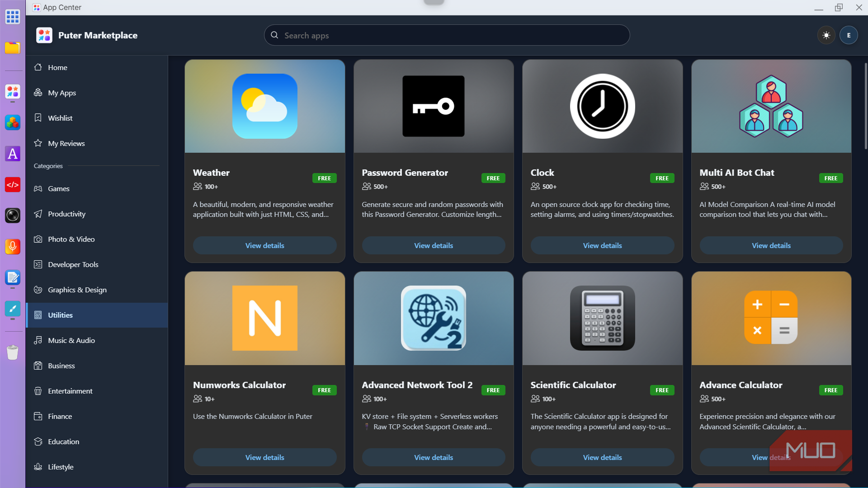View details for Password Generator
Screen dimensions: 868x488
coord(434,245)
